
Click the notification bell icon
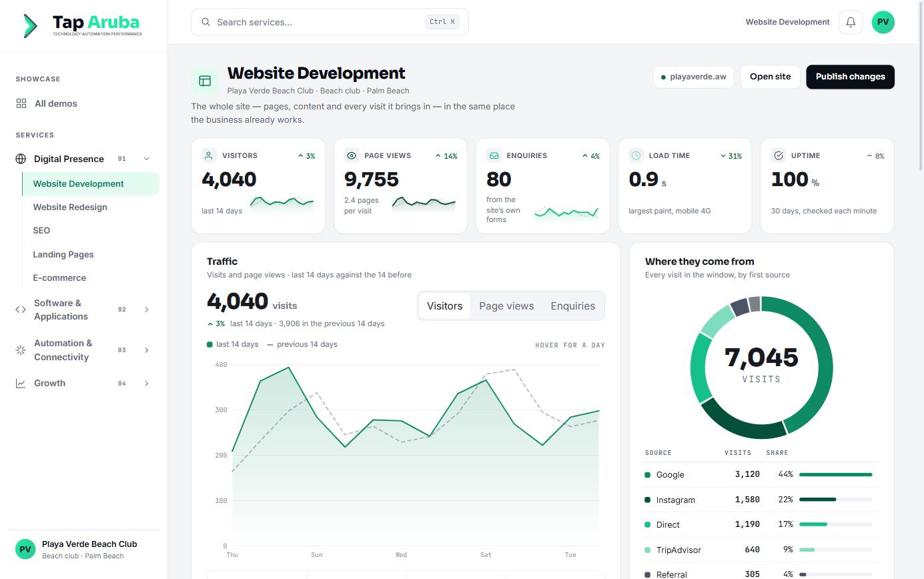tap(851, 22)
